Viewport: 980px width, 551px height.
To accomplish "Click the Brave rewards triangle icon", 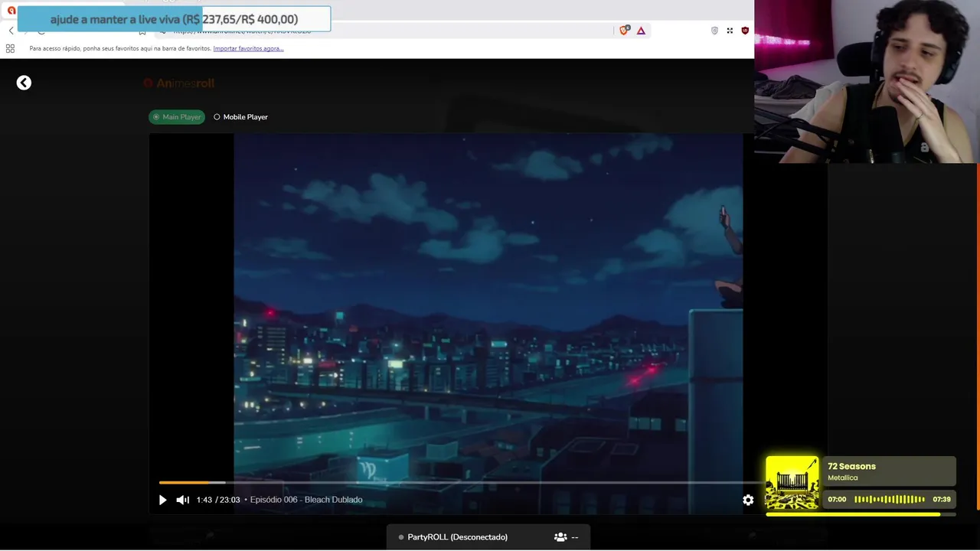I will [x=641, y=31].
